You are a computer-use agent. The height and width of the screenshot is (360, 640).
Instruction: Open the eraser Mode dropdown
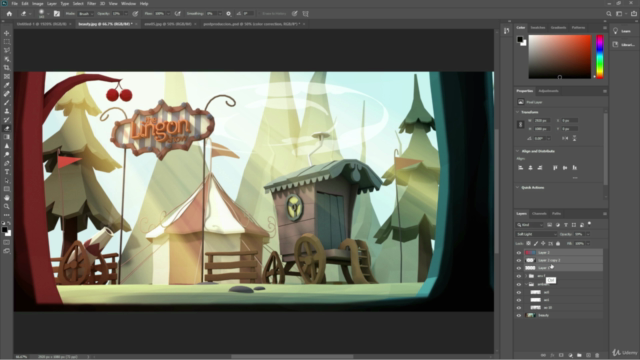(x=85, y=13)
